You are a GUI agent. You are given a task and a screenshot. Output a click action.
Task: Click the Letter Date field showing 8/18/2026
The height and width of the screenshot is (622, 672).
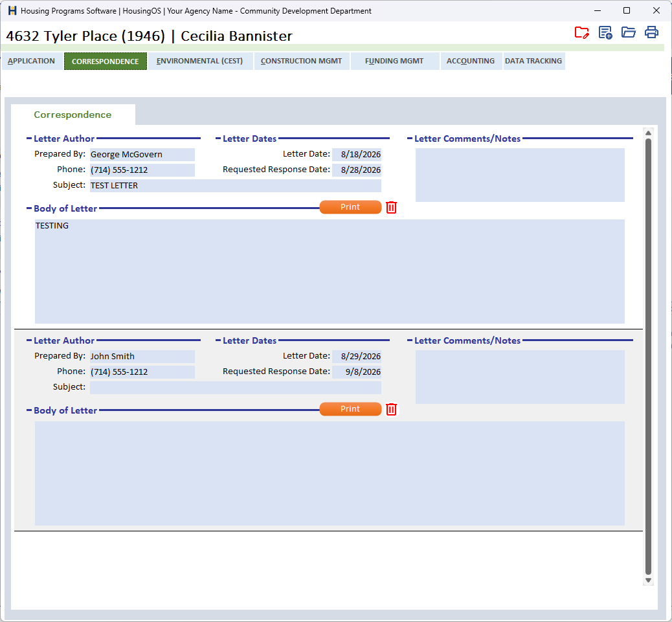(x=357, y=154)
